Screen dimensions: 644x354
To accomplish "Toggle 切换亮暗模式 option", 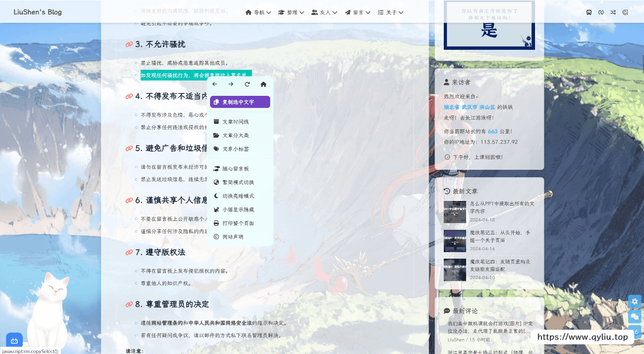I will pos(240,196).
